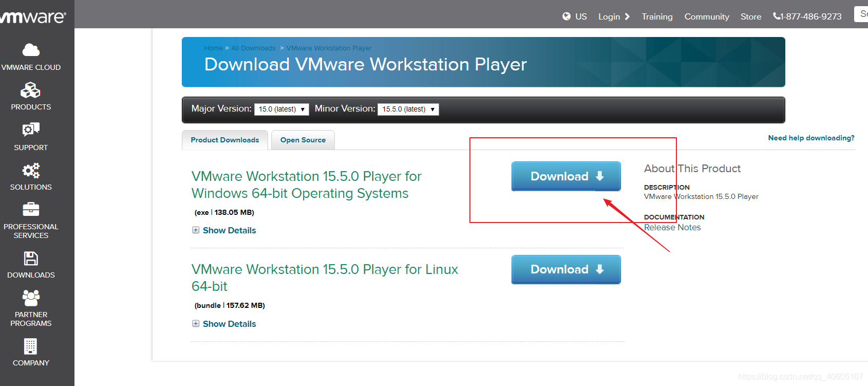Click the SOLUTIONS sidebar label
The image size is (868, 386).
(31, 187)
